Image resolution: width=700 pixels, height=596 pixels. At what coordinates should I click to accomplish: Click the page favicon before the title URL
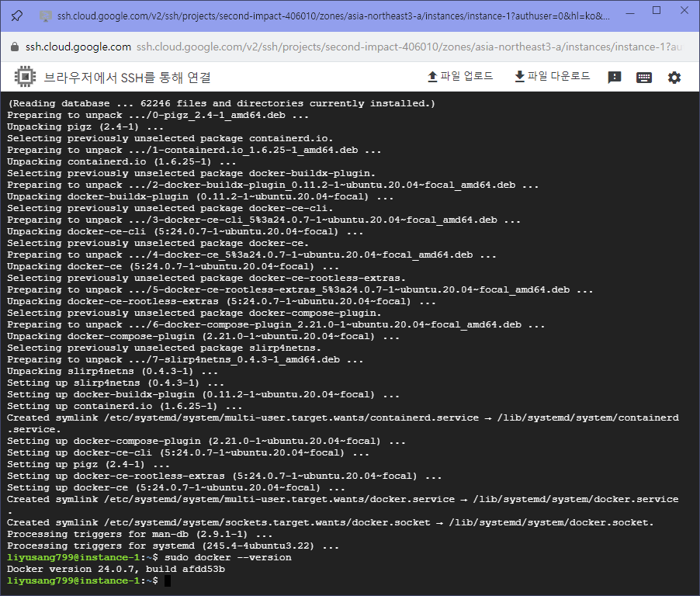pos(45,16)
